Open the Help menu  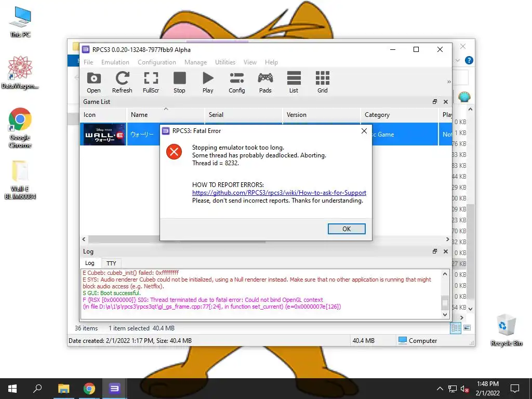click(x=271, y=62)
